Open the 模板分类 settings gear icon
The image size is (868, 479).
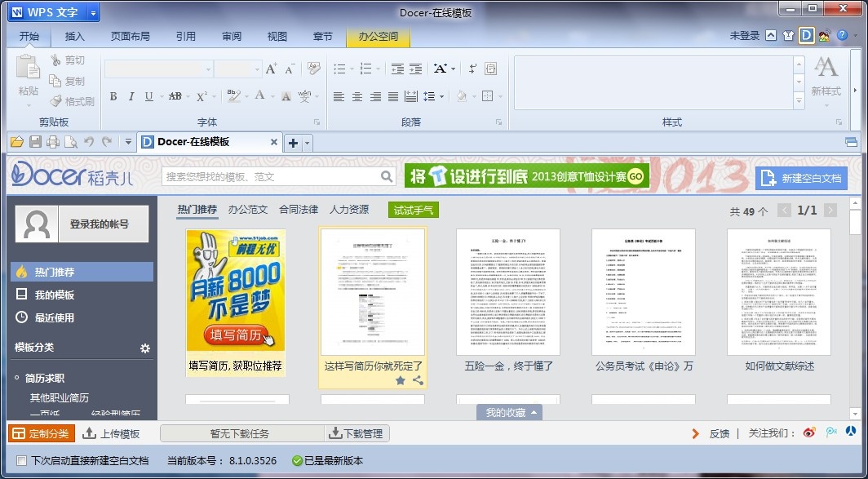(x=145, y=348)
